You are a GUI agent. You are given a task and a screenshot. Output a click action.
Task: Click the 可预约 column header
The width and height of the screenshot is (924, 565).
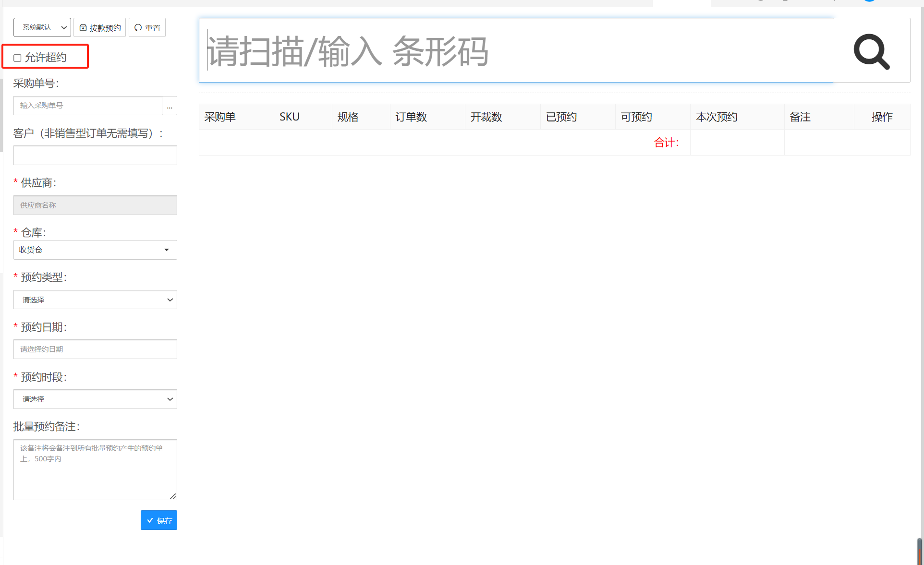pyautogui.click(x=636, y=117)
